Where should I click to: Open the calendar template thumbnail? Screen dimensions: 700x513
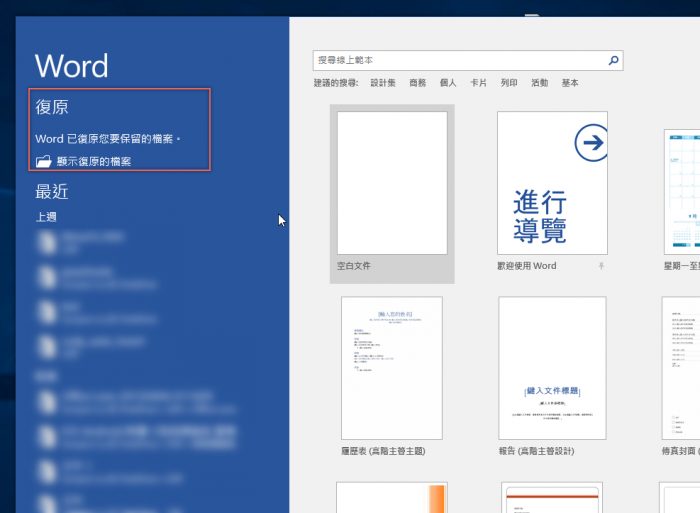pyautogui.click(x=682, y=192)
